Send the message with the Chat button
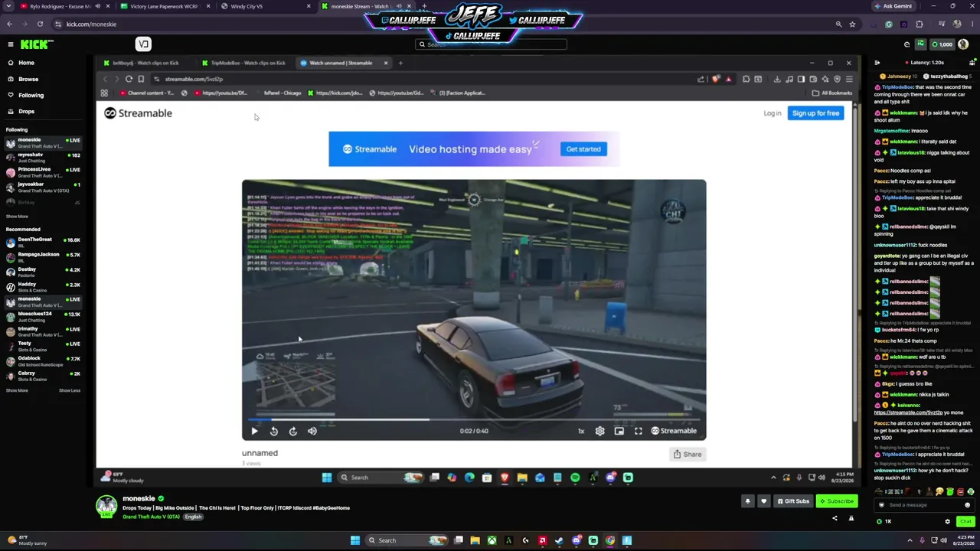The width and height of the screenshot is (980, 551). pyautogui.click(x=965, y=521)
